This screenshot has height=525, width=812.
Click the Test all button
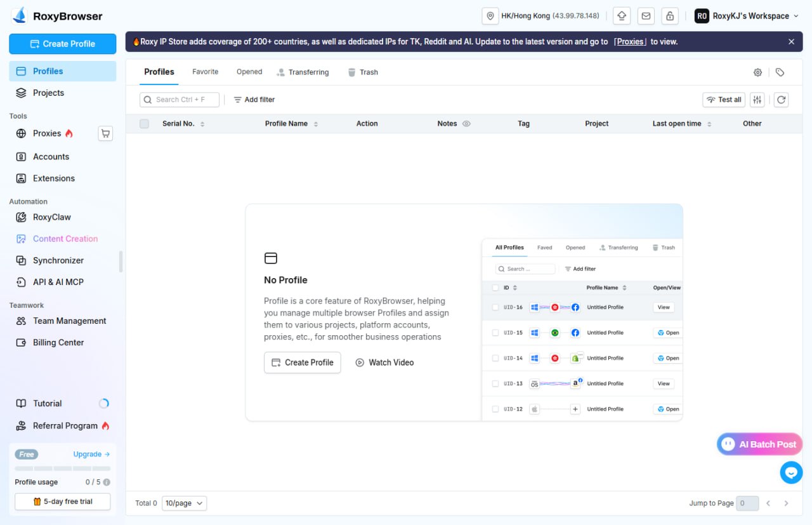click(x=724, y=100)
